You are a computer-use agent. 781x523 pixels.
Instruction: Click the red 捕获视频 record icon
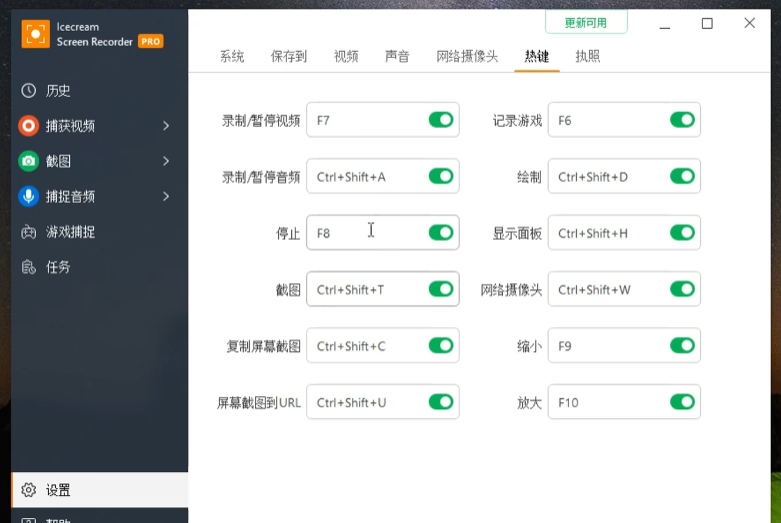point(28,126)
